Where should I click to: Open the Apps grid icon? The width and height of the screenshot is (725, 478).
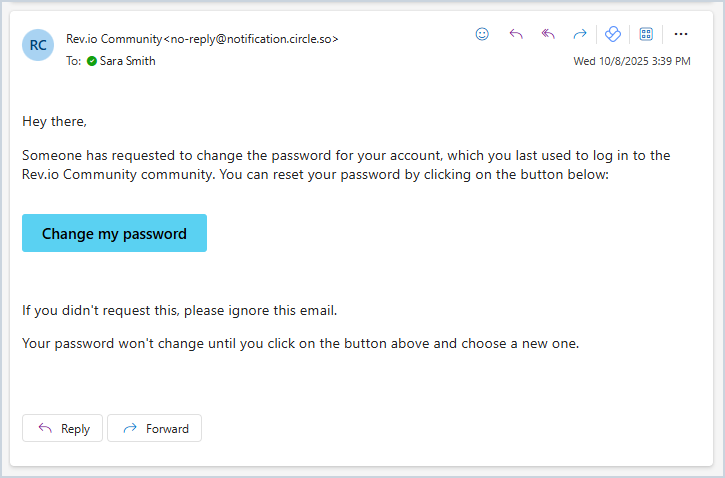(646, 34)
